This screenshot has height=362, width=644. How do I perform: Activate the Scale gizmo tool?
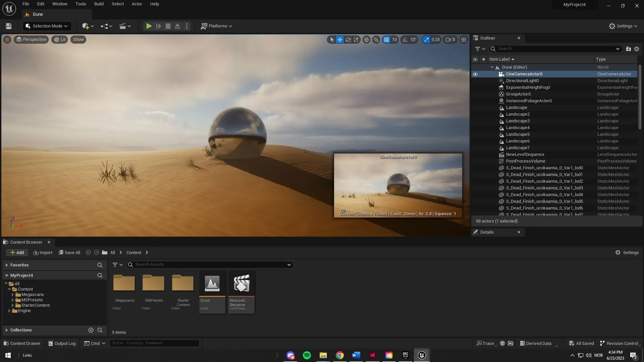(x=356, y=40)
